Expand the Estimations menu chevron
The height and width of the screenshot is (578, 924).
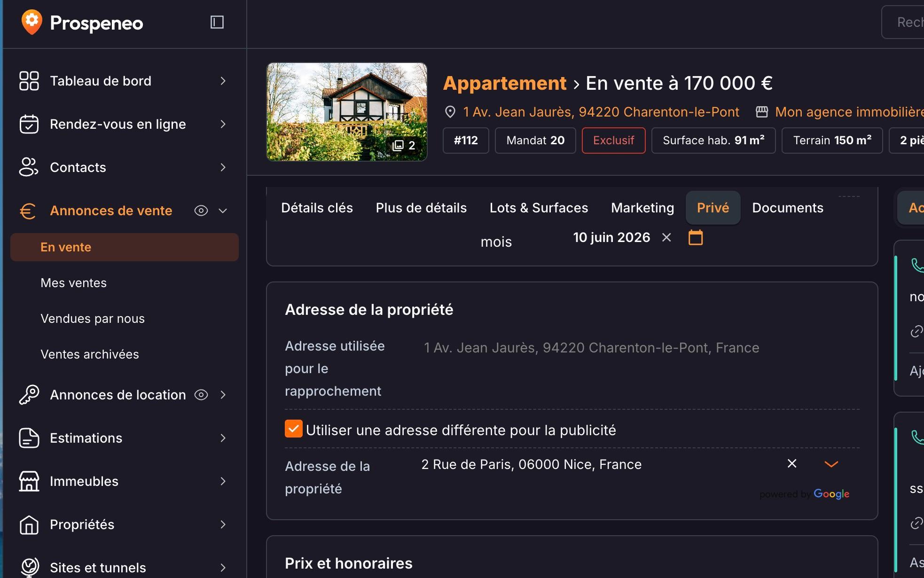click(223, 438)
